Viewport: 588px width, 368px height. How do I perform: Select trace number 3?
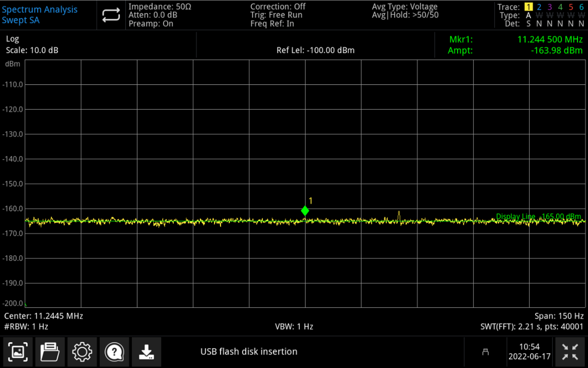550,7
